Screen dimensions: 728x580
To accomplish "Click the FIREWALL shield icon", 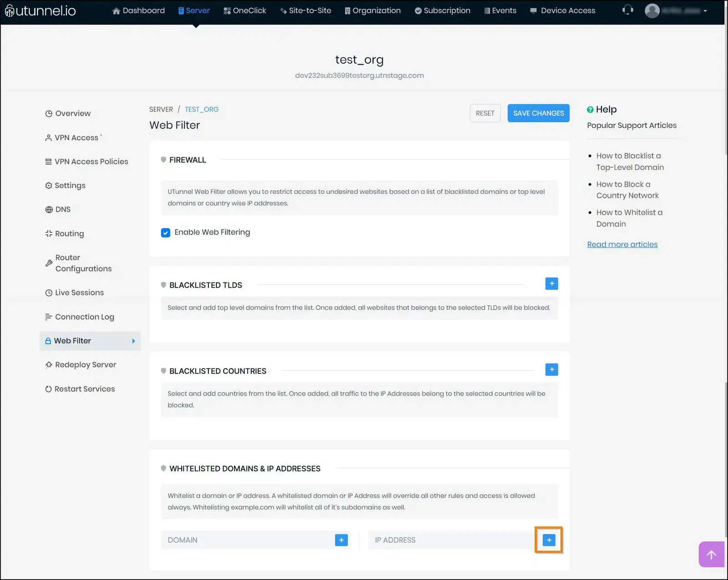I will pos(163,160).
